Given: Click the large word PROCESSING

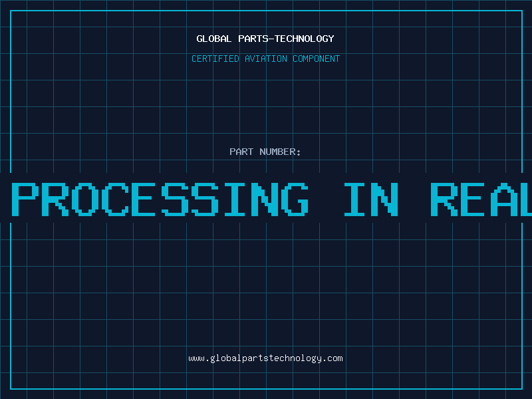Looking at the screenshot, I should (x=160, y=199).
